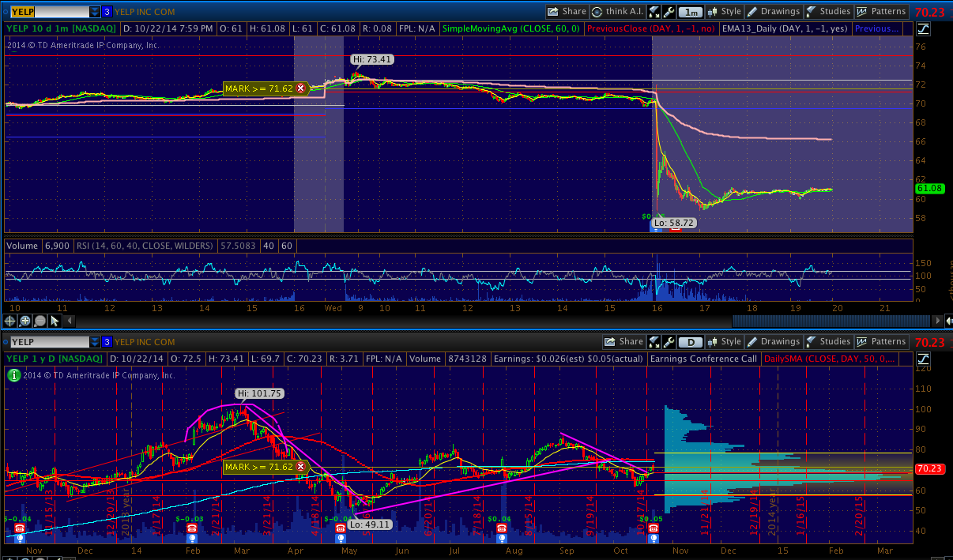Image resolution: width=953 pixels, height=560 pixels.
Task: Click the upper chart Share button
Action: 567,12
